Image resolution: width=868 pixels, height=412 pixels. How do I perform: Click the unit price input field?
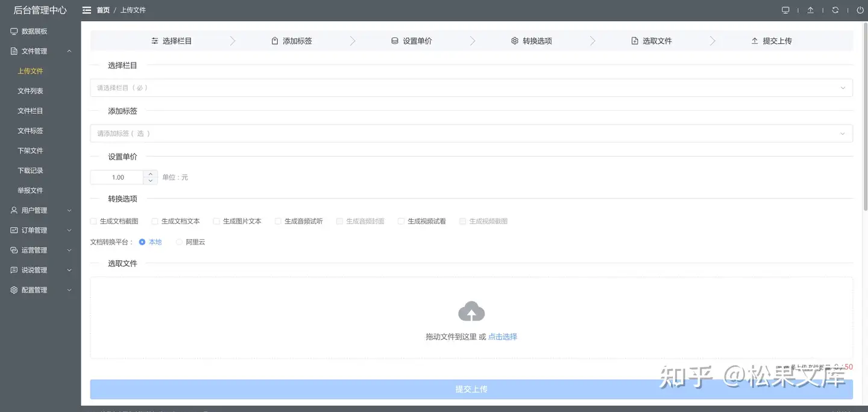point(118,177)
